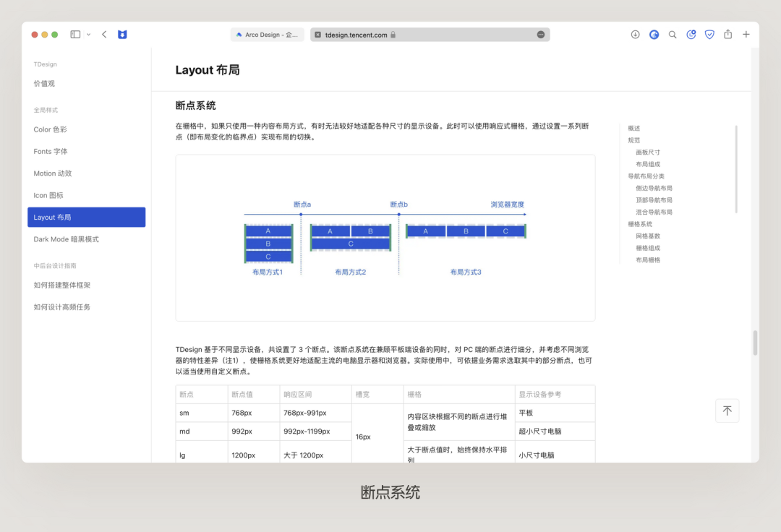This screenshot has height=532, width=781.
Task: Click the blue bookmark extension icon
Action: (x=122, y=35)
